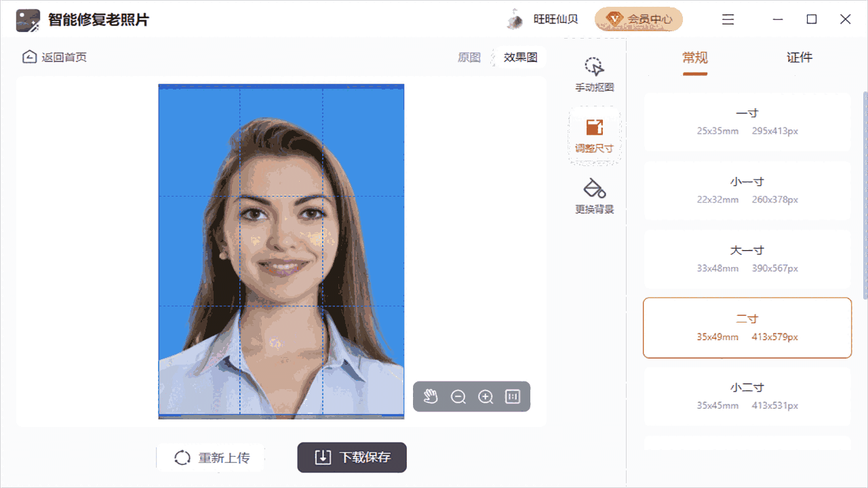Viewport: 868px width, 488px height.
Task: Switch view to 效果图 result image
Action: (x=519, y=57)
